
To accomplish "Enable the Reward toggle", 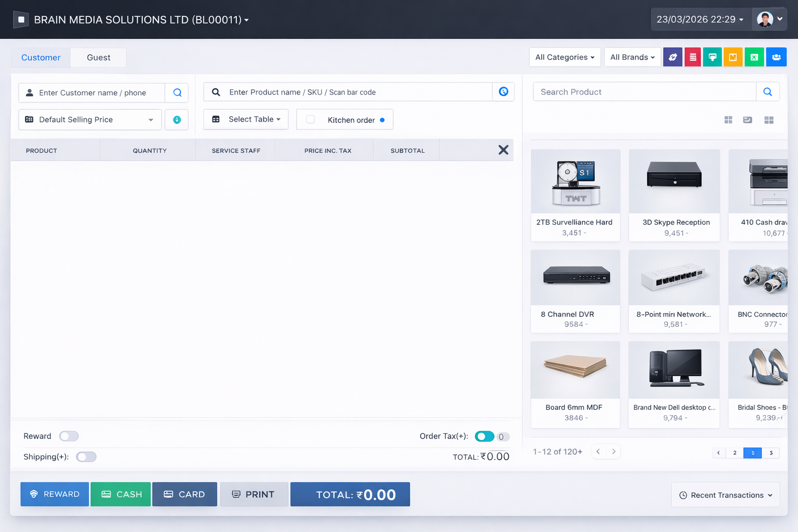I will tap(69, 436).
